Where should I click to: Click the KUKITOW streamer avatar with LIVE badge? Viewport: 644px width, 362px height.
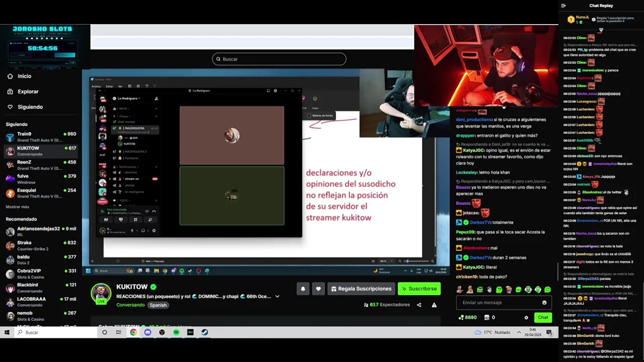pos(101,294)
